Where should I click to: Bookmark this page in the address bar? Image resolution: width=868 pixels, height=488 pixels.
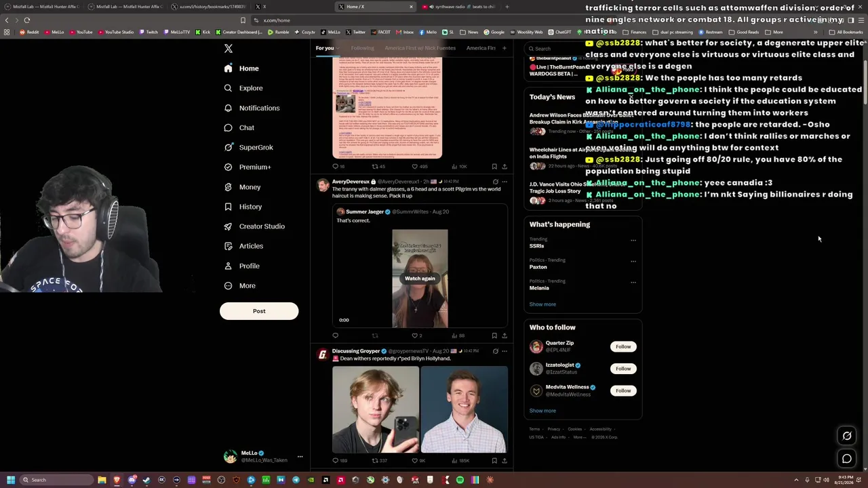pyautogui.click(x=243, y=20)
